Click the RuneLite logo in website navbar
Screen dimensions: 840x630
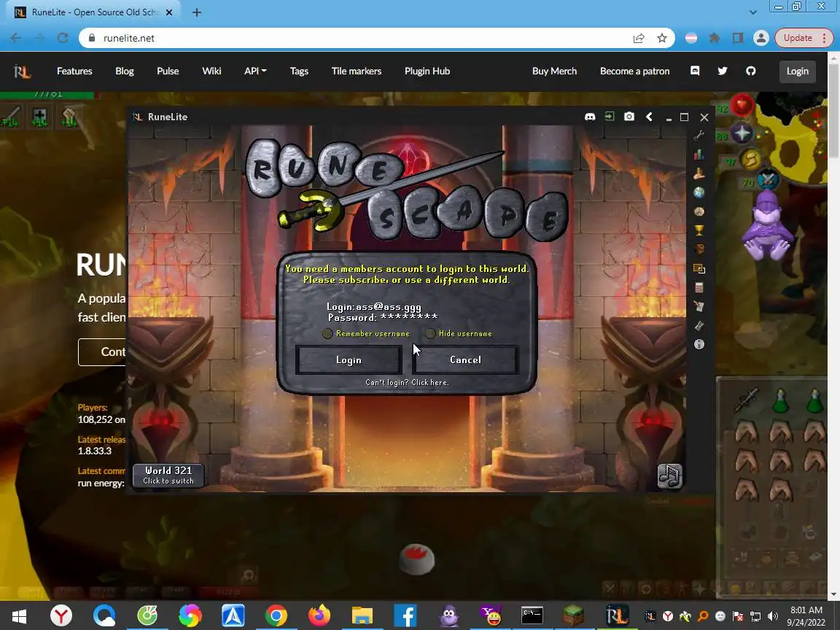(22, 71)
